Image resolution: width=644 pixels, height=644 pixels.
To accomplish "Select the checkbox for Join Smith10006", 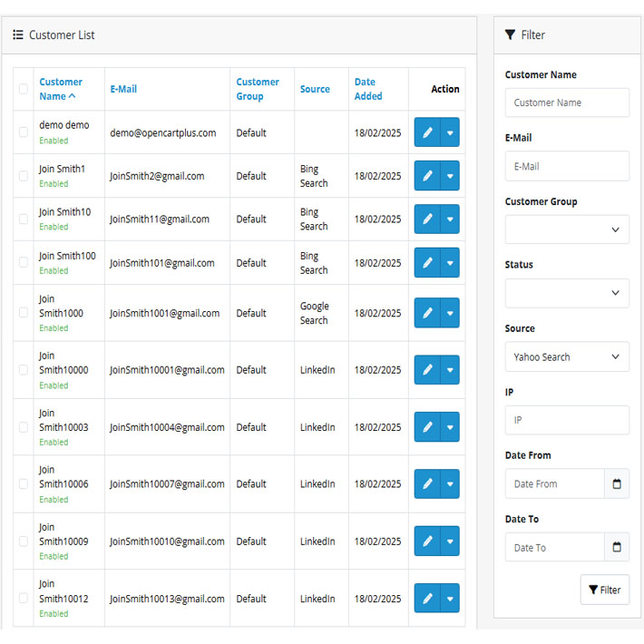I will (x=24, y=483).
